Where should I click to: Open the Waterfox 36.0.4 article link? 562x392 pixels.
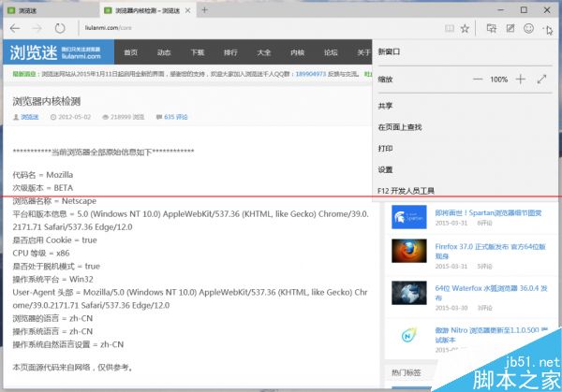point(491,293)
